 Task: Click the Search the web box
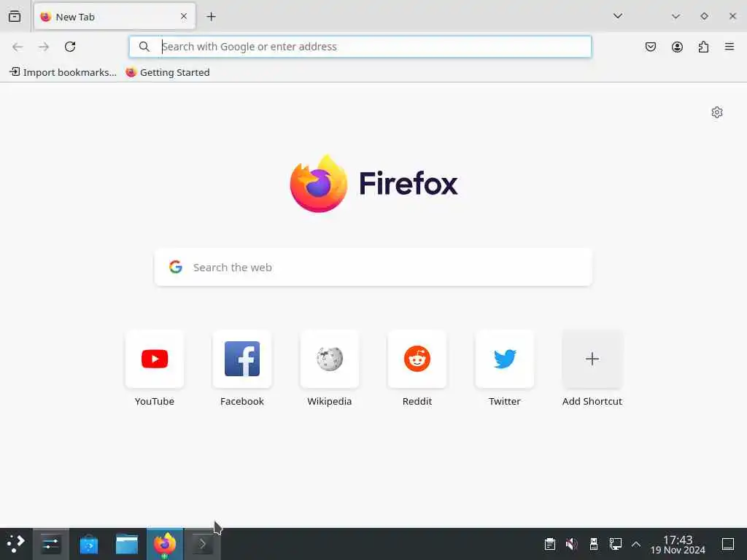click(373, 267)
